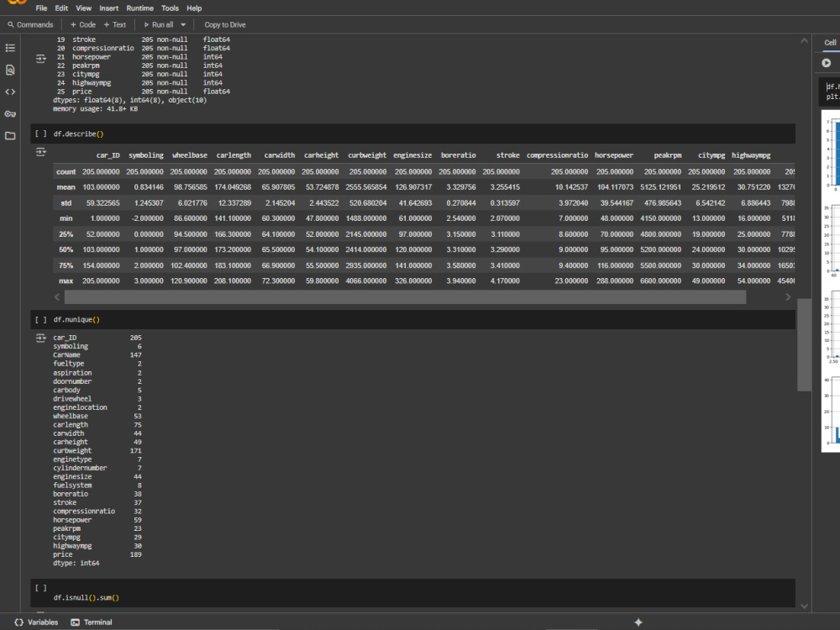This screenshot has width=840, height=630.
Task: Click the Gemini sparkle icon in bottom bar
Action: (x=638, y=622)
